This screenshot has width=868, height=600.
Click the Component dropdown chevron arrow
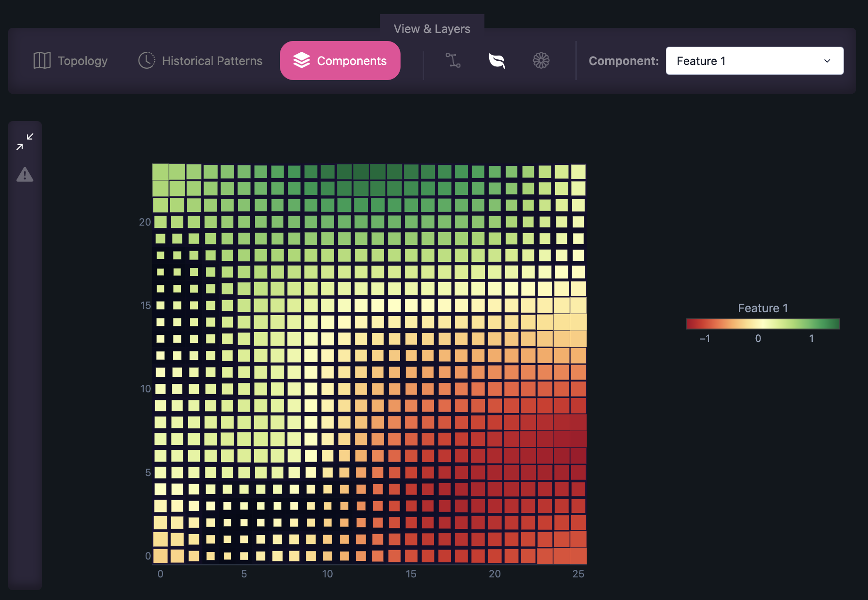click(827, 61)
